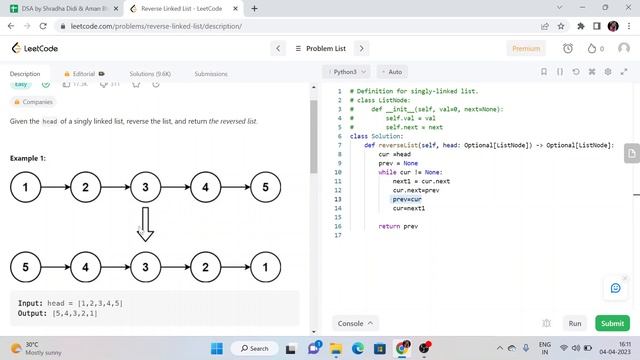This screenshot has height=360, width=640.
Task: Go to the previous problem arrow
Action: point(278,48)
